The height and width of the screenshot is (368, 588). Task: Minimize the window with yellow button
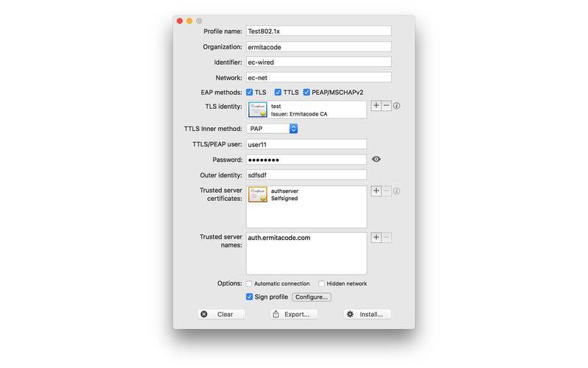click(190, 21)
